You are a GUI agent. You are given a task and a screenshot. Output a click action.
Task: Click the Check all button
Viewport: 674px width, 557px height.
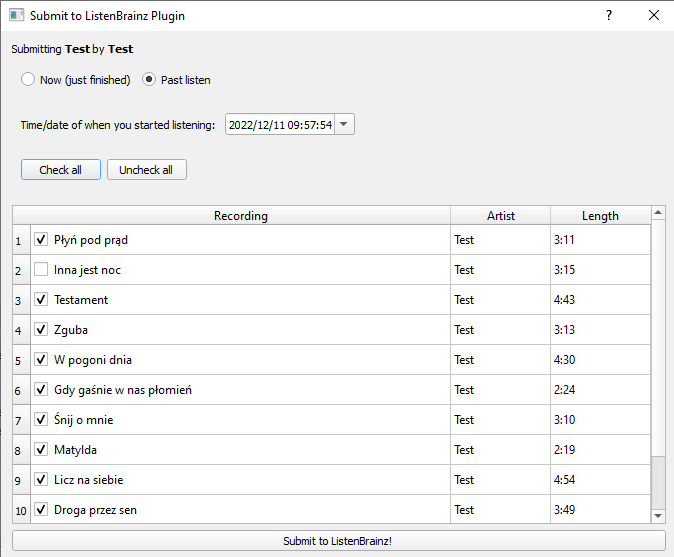click(61, 170)
